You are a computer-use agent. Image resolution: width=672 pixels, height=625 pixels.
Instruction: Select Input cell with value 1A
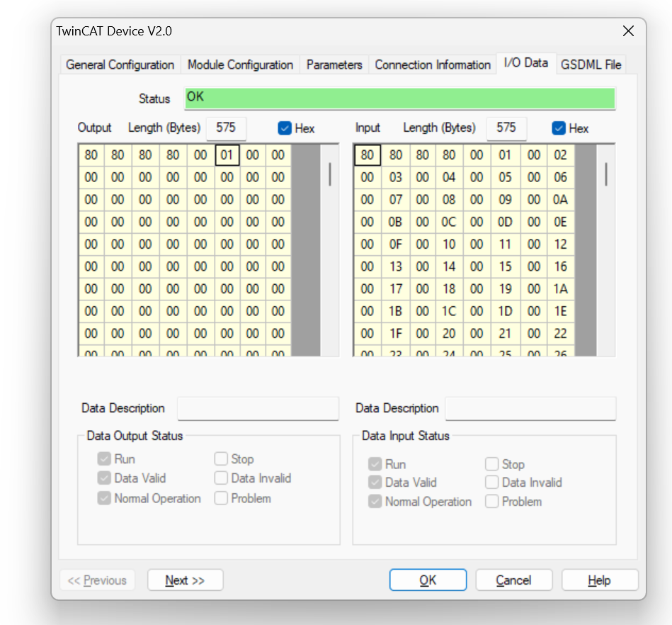point(560,288)
